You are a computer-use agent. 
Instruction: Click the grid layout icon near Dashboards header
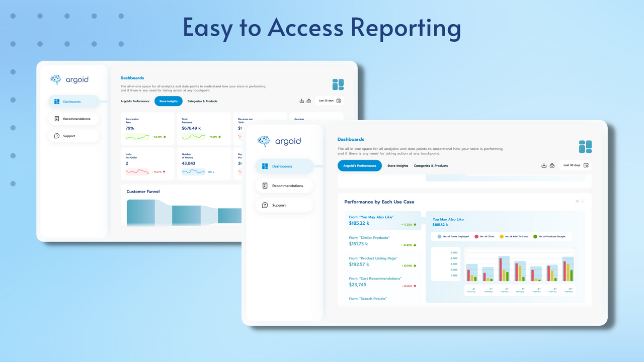pos(585,147)
